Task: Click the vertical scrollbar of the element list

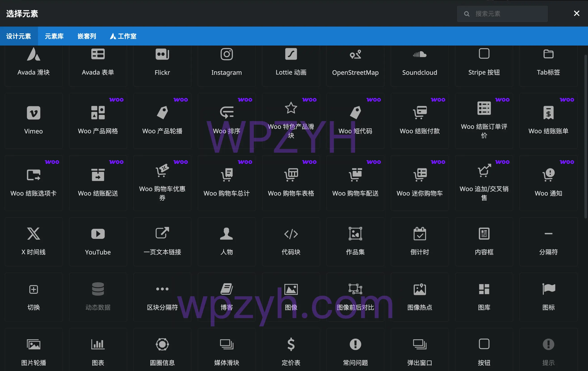Action: pyautogui.click(x=586, y=137)
